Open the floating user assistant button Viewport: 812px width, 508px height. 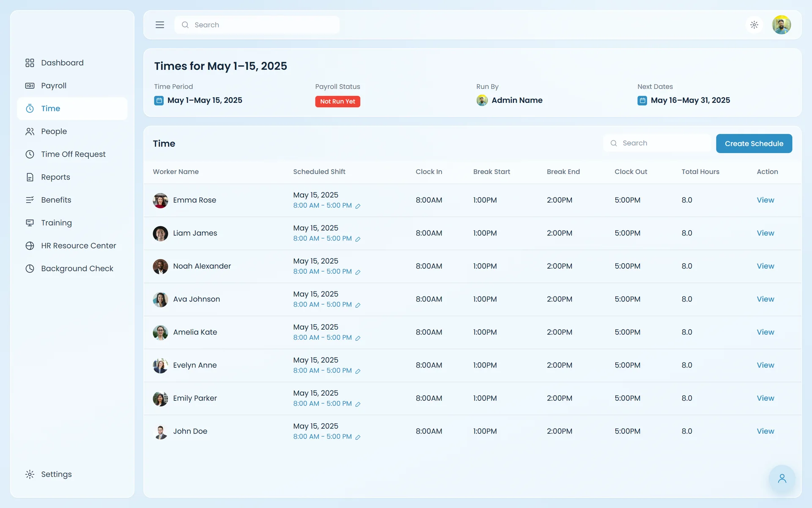coord(782,478)
